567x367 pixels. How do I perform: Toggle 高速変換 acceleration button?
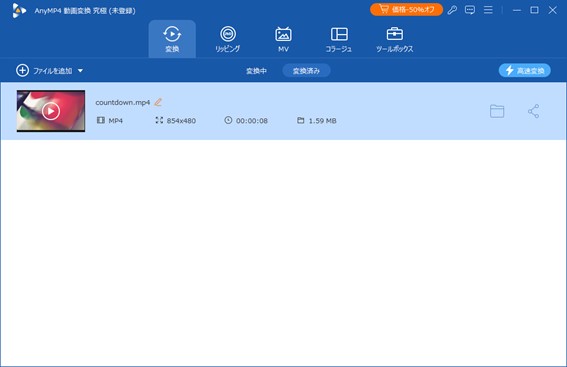pos(525,71)
